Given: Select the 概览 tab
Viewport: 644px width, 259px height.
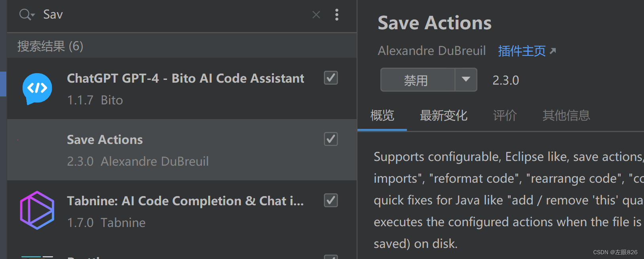Looking at the screenshot, I should [382, 115].
